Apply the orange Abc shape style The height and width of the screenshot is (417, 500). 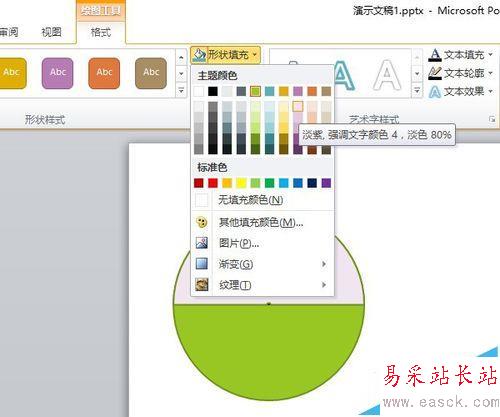pyautogui.click(x=104, y=73)
